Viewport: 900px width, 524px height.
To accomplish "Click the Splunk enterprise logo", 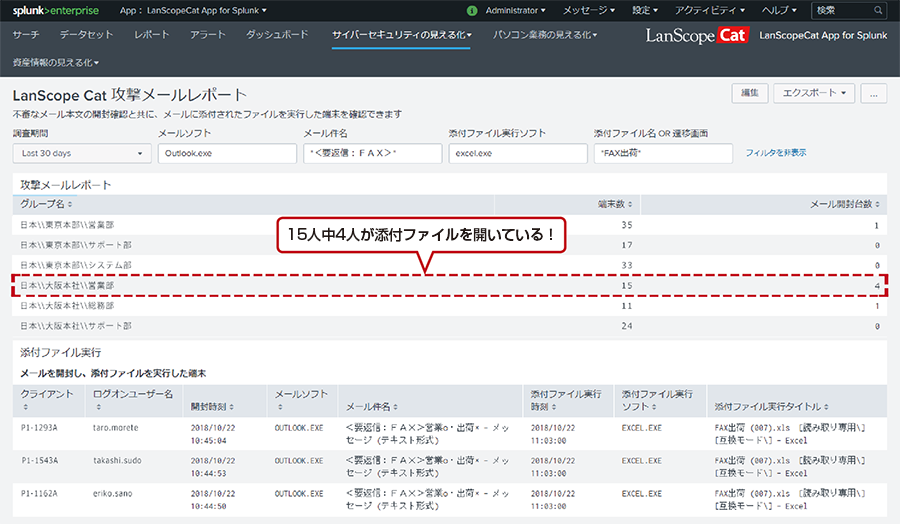I will [x=56, y=10].
